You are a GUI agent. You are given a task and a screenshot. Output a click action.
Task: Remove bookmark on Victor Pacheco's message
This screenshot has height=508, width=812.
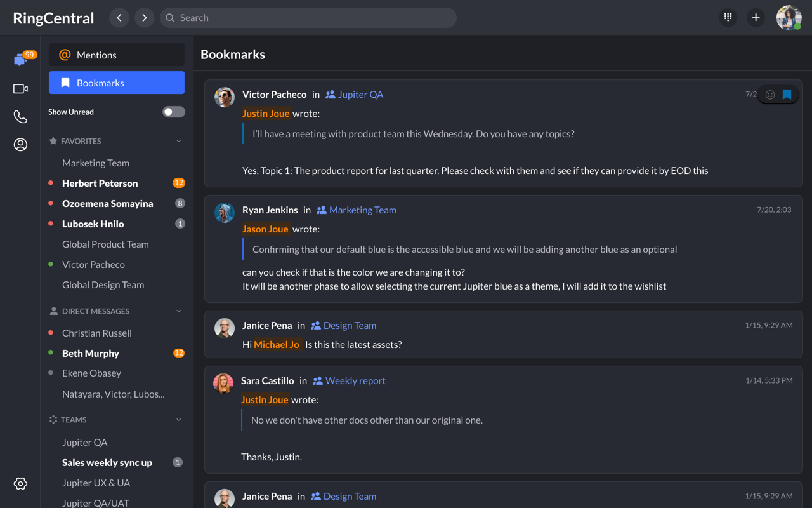click(787, 95)
